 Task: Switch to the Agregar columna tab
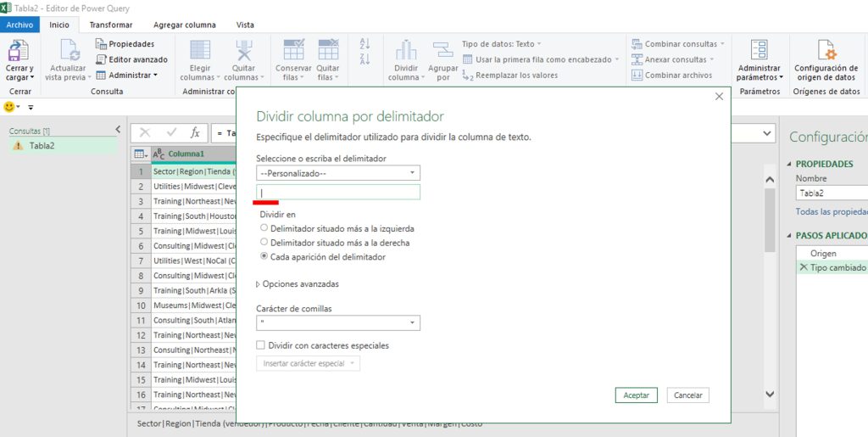coord(184,25)
